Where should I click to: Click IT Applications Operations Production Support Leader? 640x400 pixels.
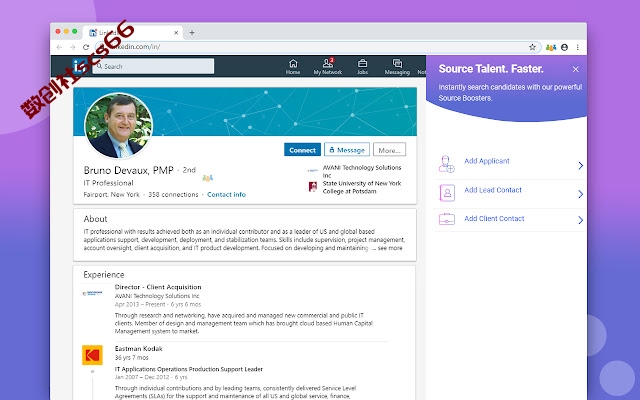point(189,369)
